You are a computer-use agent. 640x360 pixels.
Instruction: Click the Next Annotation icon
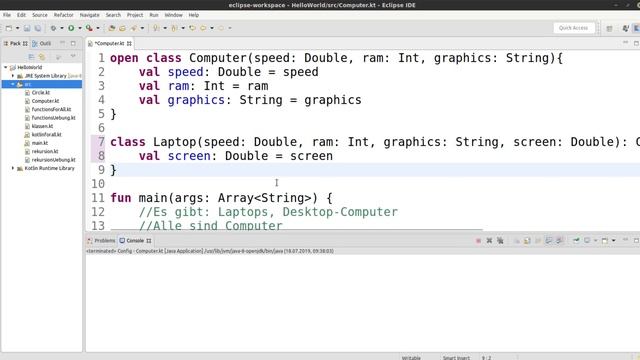[x=156, y=28]
